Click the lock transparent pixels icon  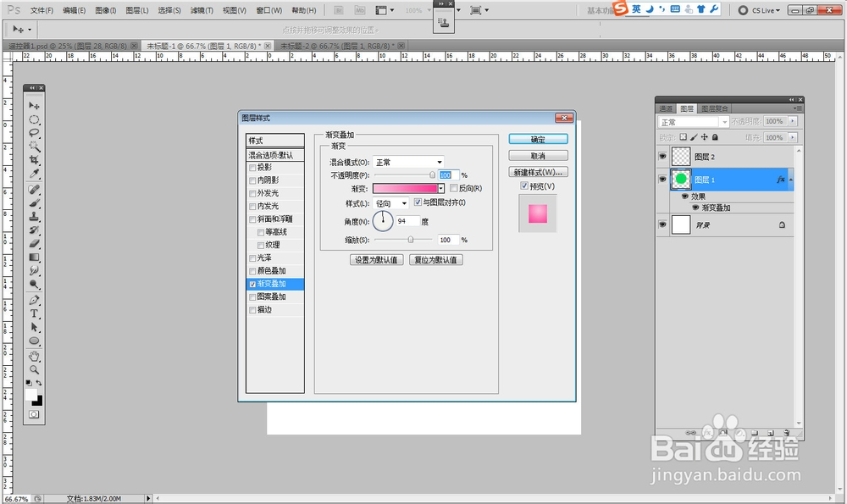[x=684, y=137]
